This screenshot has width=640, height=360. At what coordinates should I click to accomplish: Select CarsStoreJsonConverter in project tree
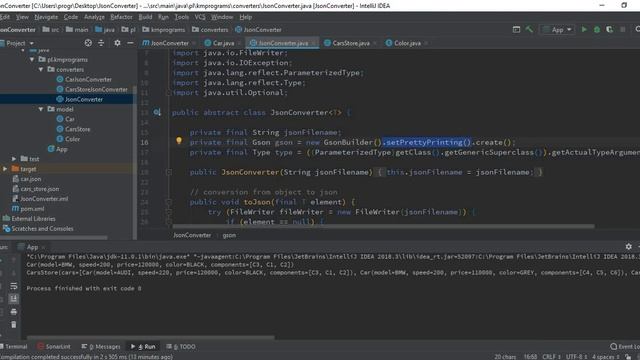point(92,89)
